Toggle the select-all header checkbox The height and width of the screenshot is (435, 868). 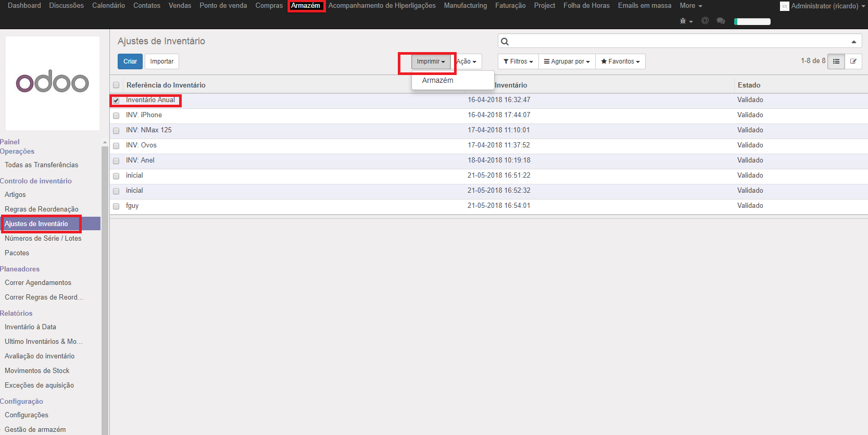pyautogui.click(x=116, y=85)
